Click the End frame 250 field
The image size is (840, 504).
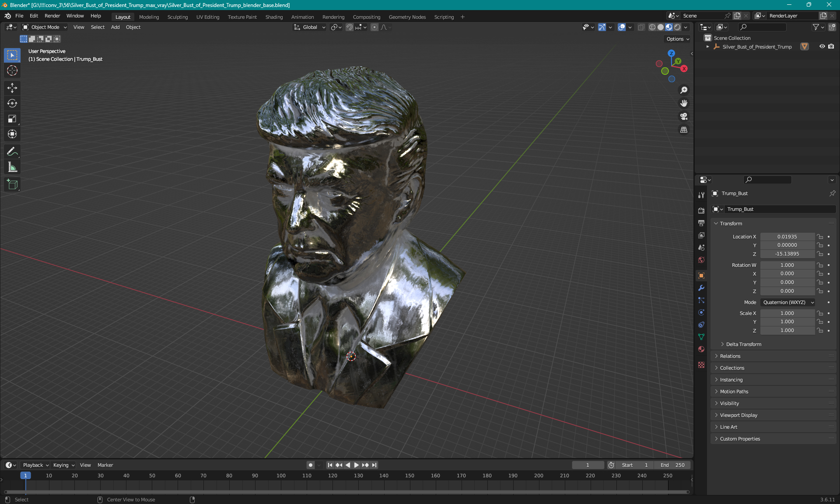(673, 465)
